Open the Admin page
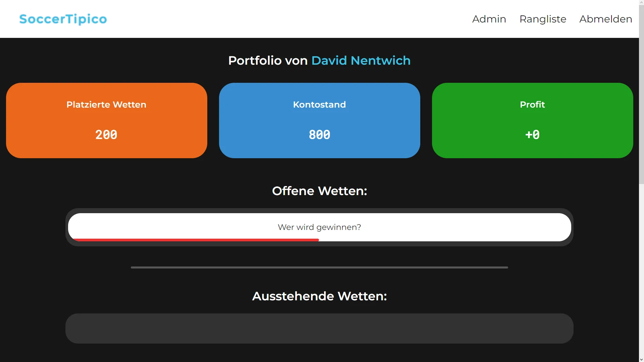Image resolution: width=644 pixels, height=362 pixels. [x=489, y=19]
